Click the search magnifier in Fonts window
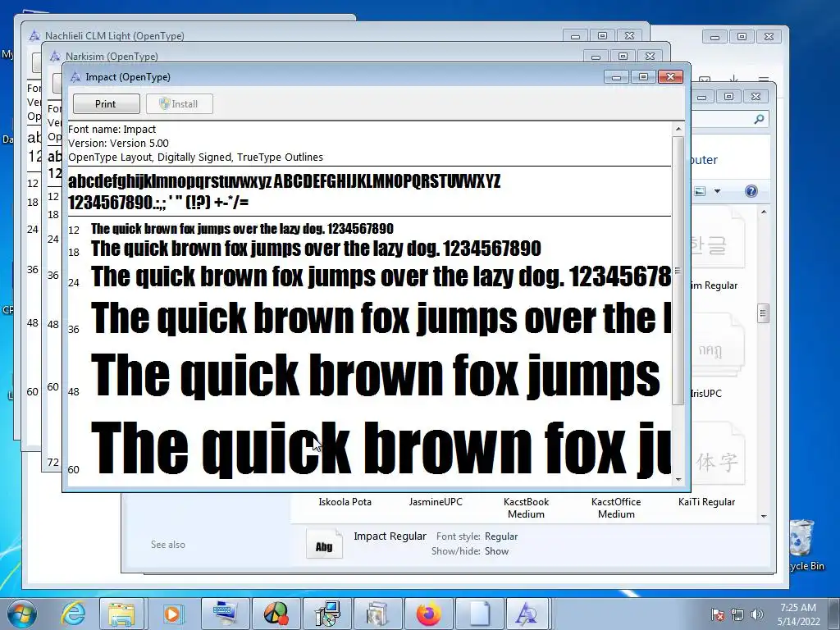Image resolution: width=840 pixels, height=630 pixels. pyautogui.click(x=759, y=119)
